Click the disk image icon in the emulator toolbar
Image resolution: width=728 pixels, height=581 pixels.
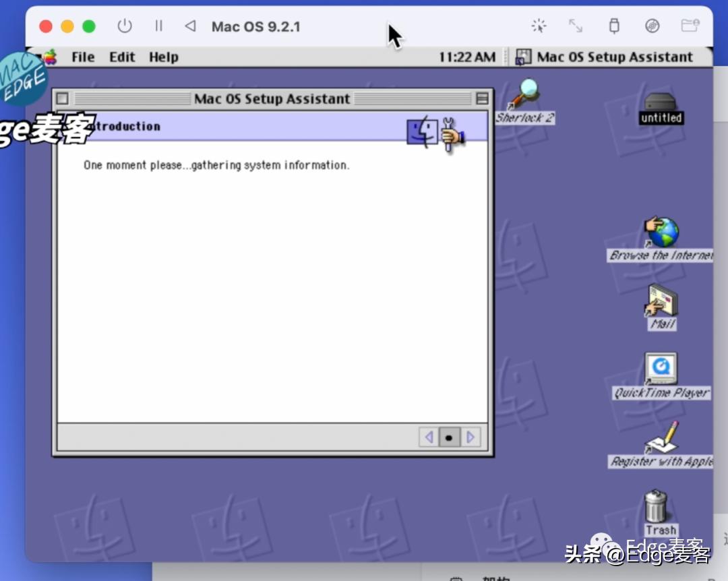tap(652, 26)
